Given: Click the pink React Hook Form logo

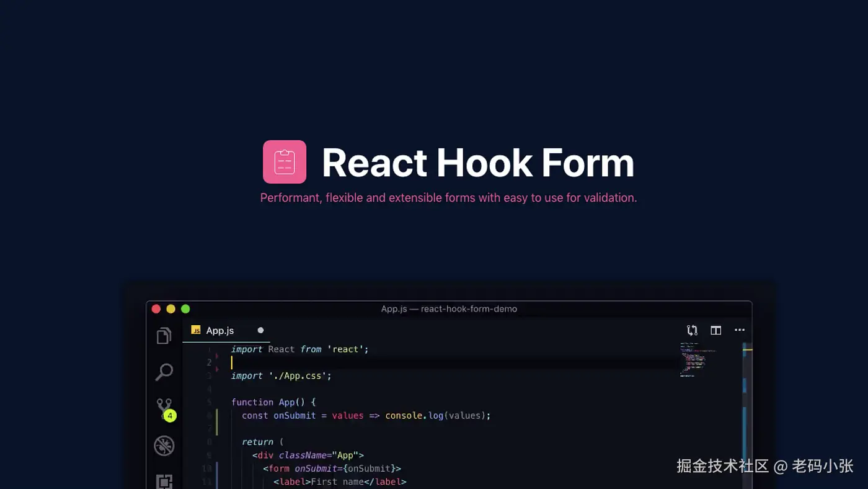Looking at the screenshot, I should [x=285, y=162].
